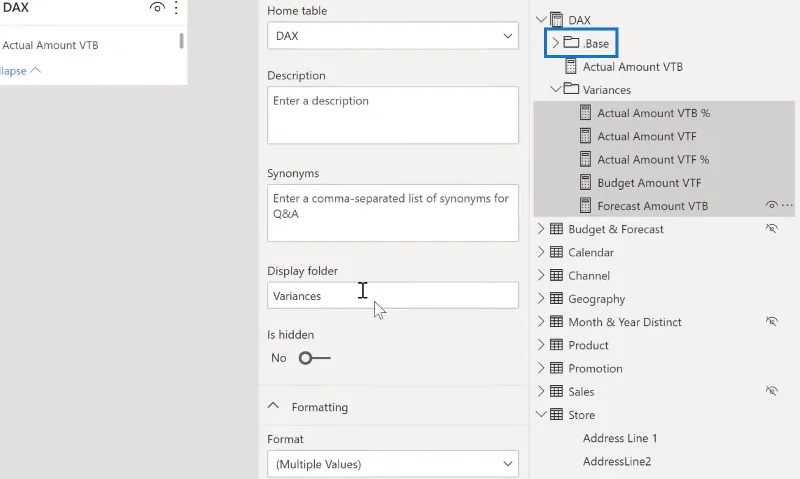Toggle visibility eye on DAX card
This screenshot has height=479, width=800.
(x=157, y=7)
